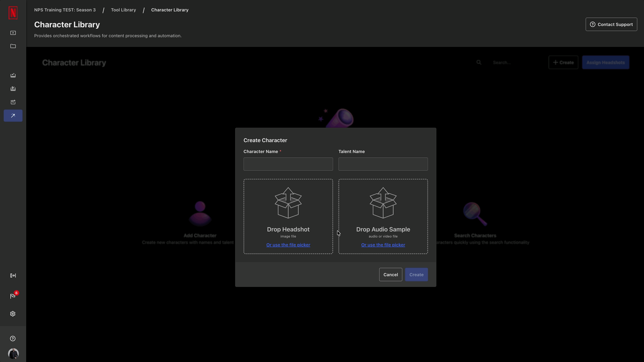
Task: Select the magic wand tool library icon
Action: click(x=13, y=116)
